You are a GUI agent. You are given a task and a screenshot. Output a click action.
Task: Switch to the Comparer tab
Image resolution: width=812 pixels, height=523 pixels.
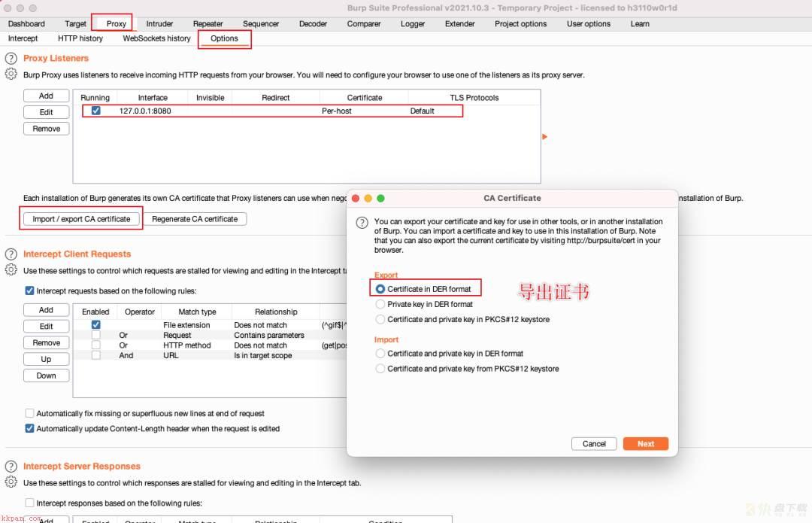tap(364, 24)
